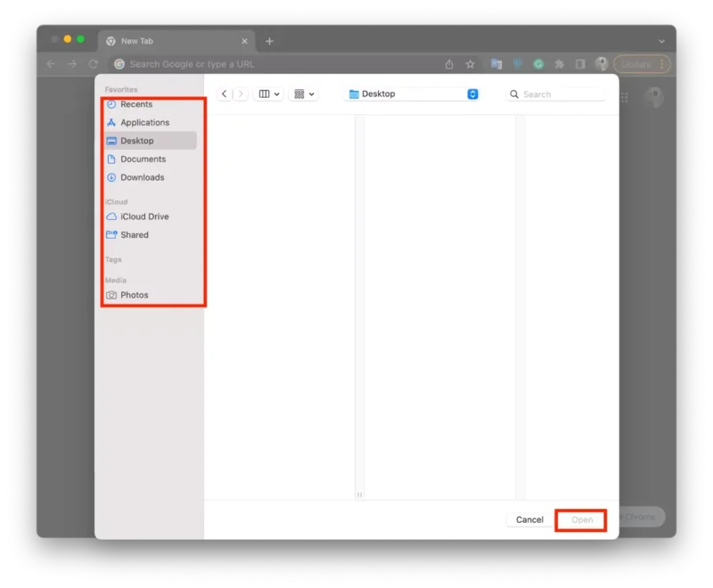Click the Search field in dialog
The width and height of the screenshot is (713, 588).
555,94
